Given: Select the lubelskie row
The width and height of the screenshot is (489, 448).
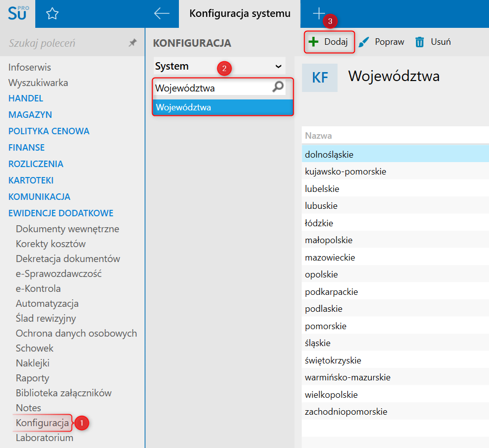Looking at the screenshot, I should [x=395, y=189].
